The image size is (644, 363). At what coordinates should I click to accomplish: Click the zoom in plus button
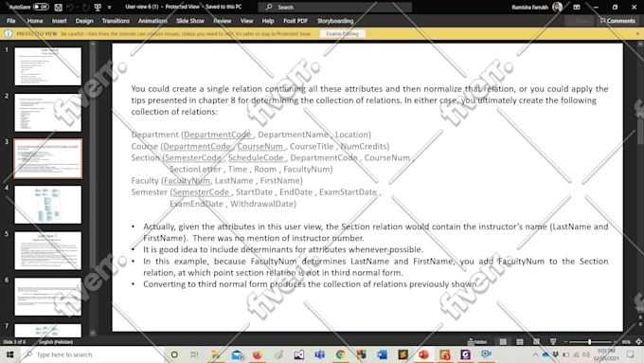615,341
